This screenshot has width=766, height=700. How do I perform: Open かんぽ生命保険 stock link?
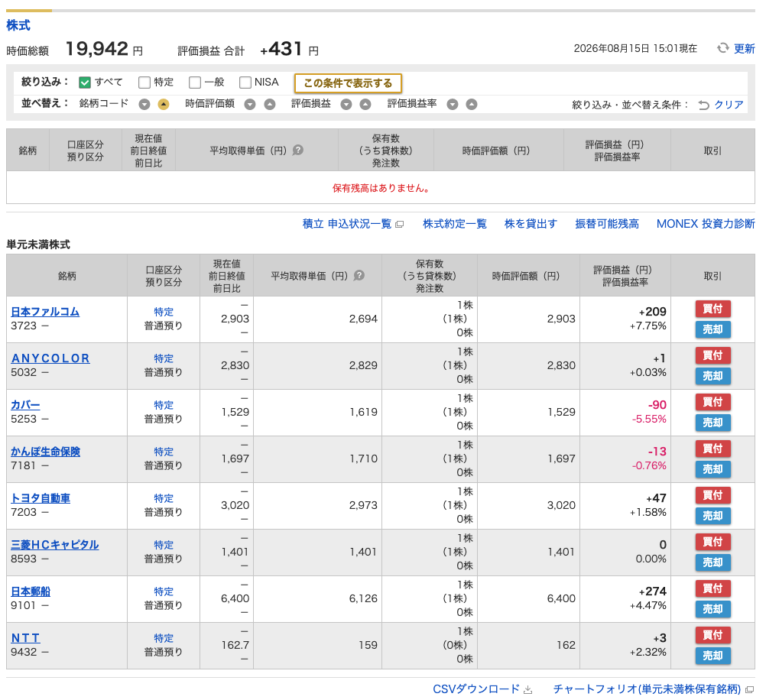pos(45,452)
